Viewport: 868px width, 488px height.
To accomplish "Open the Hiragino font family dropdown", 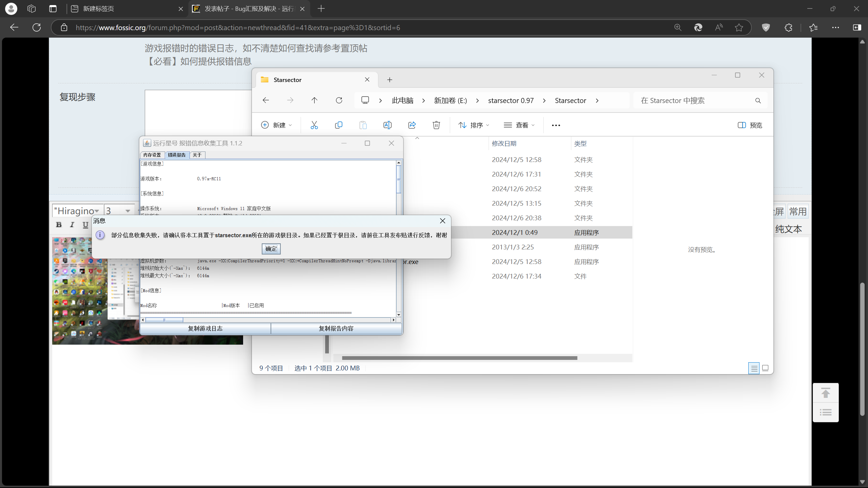I will (77, 211).
